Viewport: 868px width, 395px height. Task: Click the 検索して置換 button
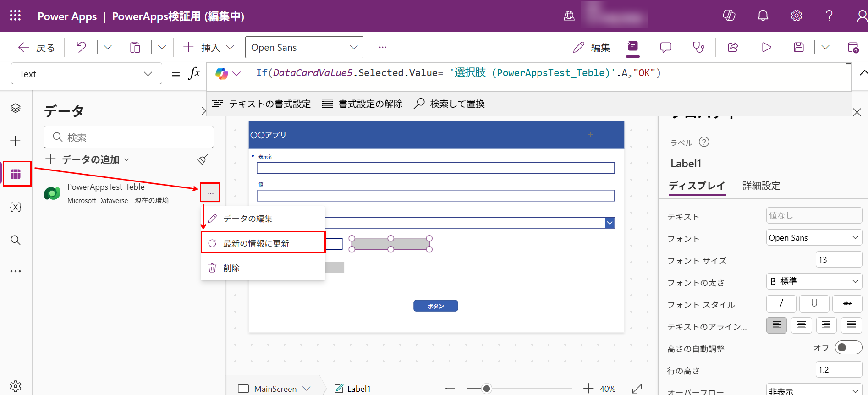(x=449, y=104)
